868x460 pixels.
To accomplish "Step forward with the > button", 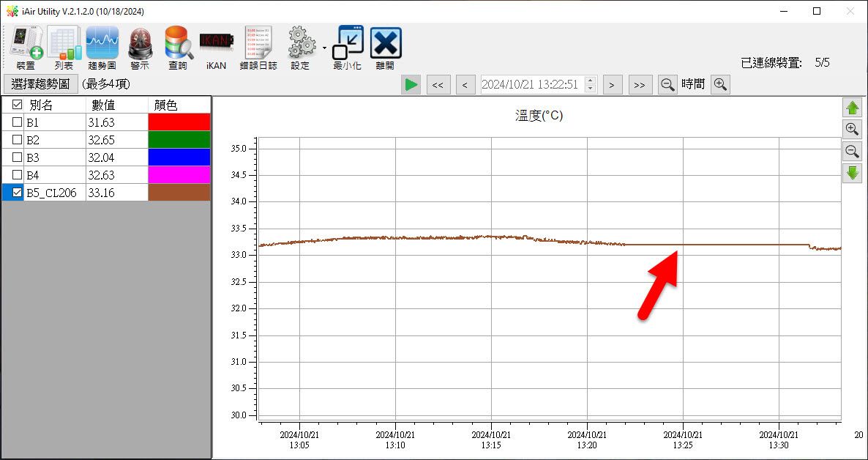I will click(x=613, y=85).
